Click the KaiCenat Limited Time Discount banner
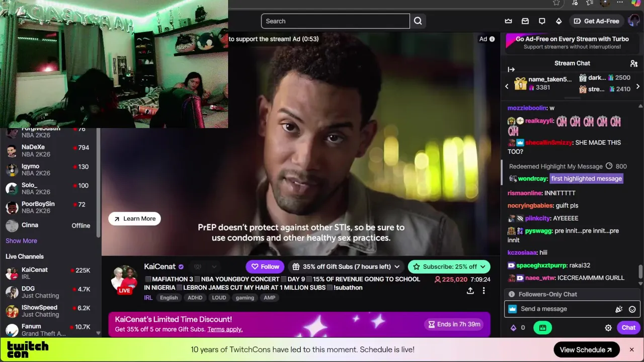The width and height of the screenshot is (644, 362). [x=299, y=324]
